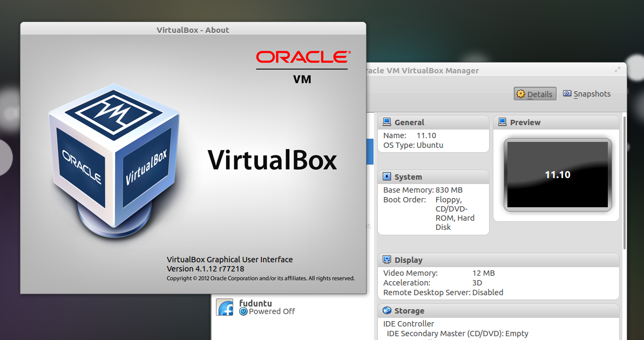
Task: Click Remote Desktop Server Disabled value
Action: 487,293
